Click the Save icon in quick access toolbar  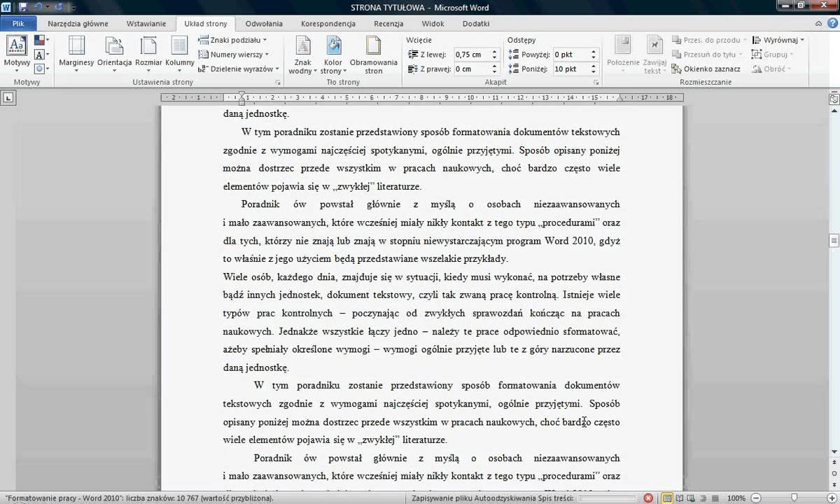pos(23,8)
